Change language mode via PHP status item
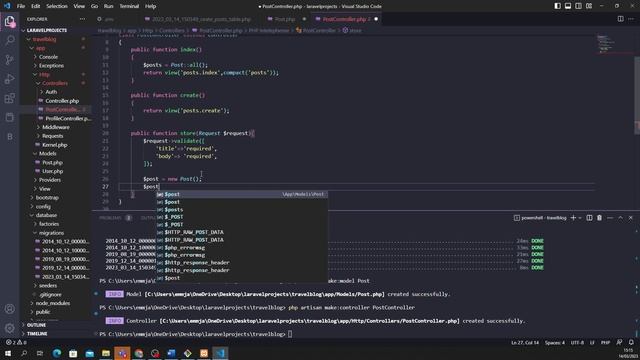 click(605, 342)
